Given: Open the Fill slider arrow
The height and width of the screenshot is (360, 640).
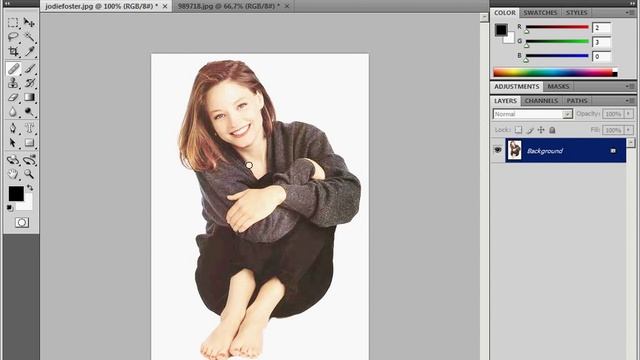Looking at the screenshot, I should pyautogui.click(x=629, y=130).
